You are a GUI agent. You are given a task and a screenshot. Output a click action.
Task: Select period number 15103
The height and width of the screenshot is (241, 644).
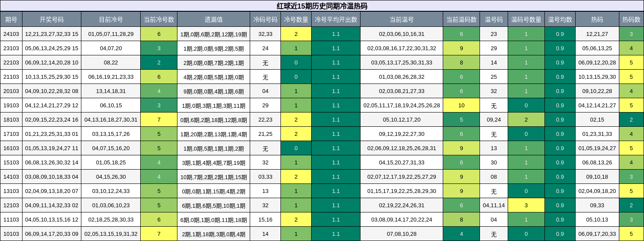pos(11,163)
